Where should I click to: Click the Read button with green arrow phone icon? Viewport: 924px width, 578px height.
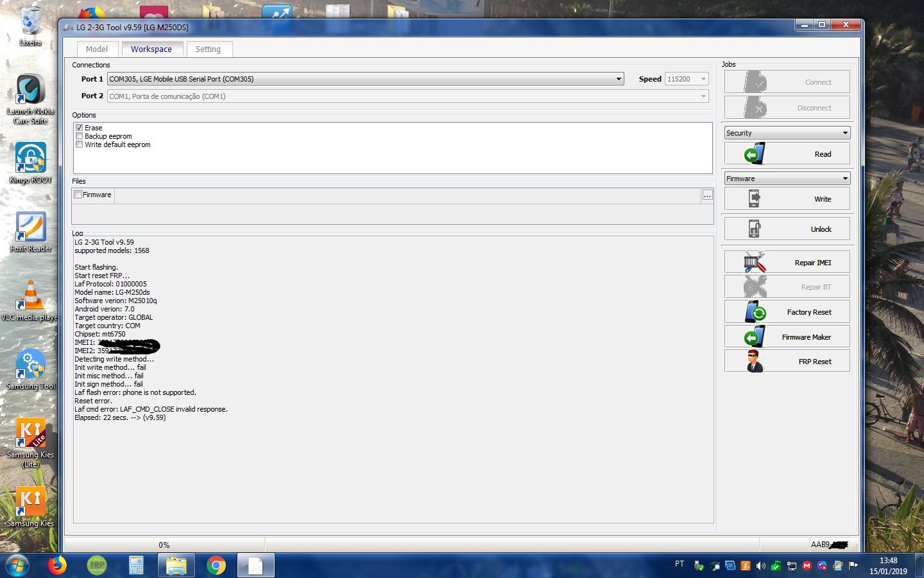tap(787, 153)
